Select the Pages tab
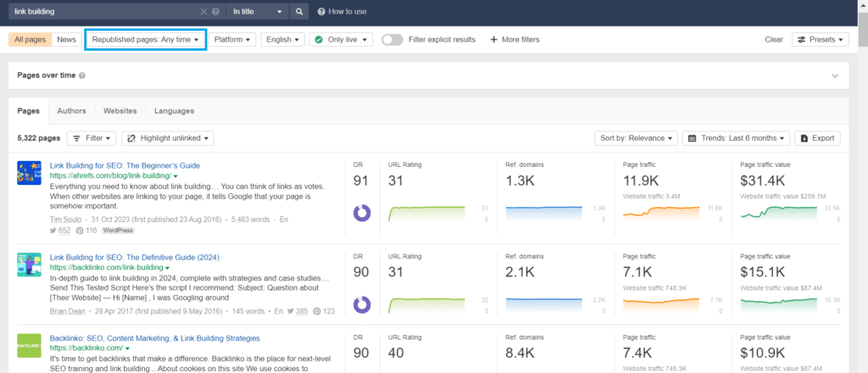 coord(29,111)
